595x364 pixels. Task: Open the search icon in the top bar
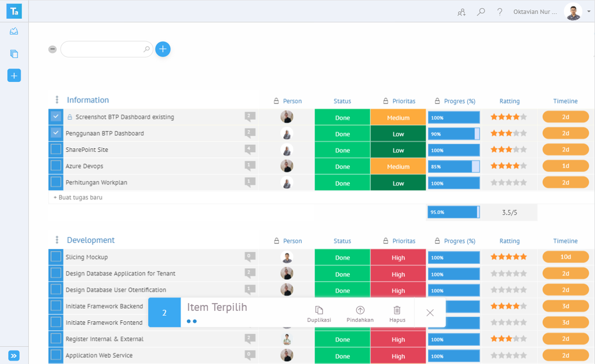[x=480, y=12]
